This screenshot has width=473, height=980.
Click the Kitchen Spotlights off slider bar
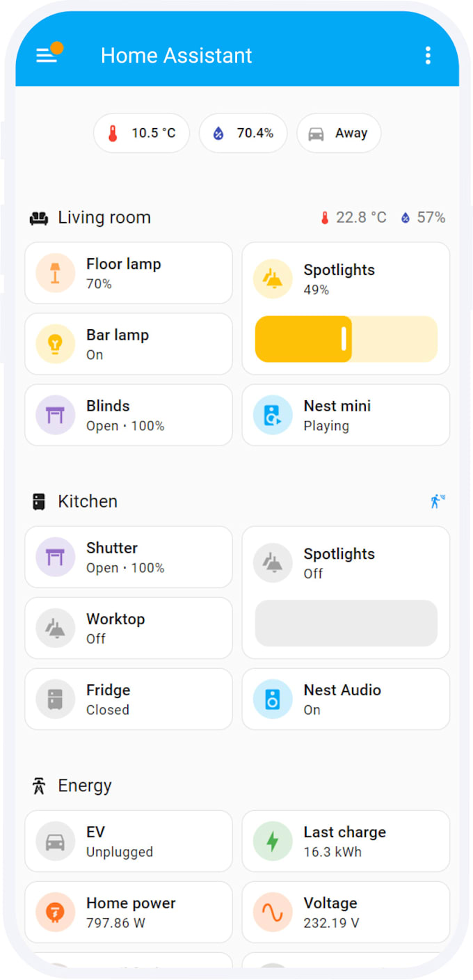pos(346,623)
